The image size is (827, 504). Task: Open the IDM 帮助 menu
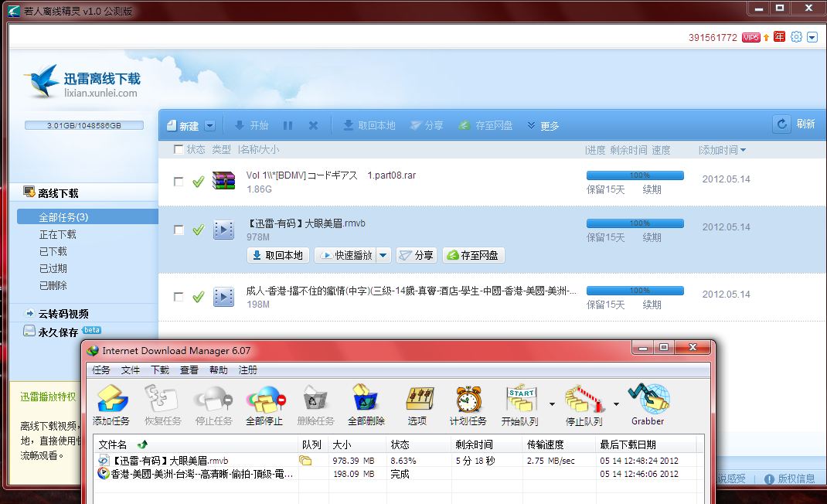point(219,370)
